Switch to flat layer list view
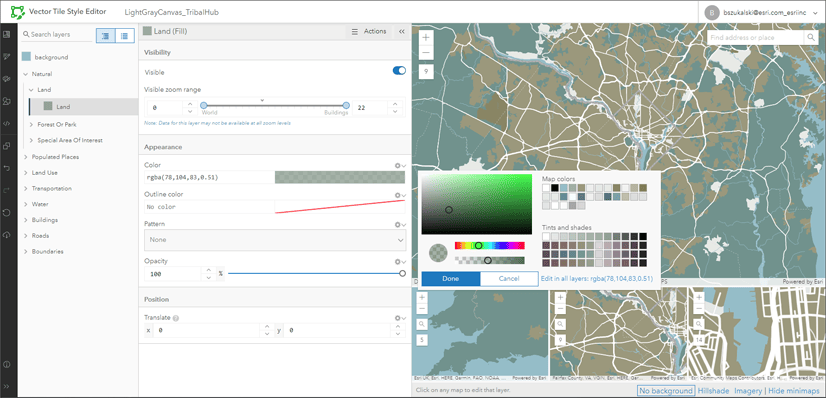The height and width of the screenshot is (398, 826). click(x=124, y=35)
